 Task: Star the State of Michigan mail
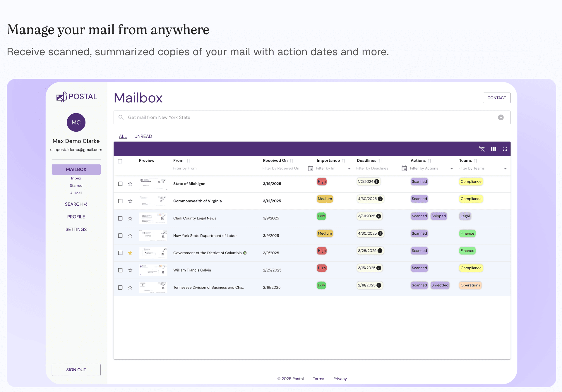tap(130, 184)
